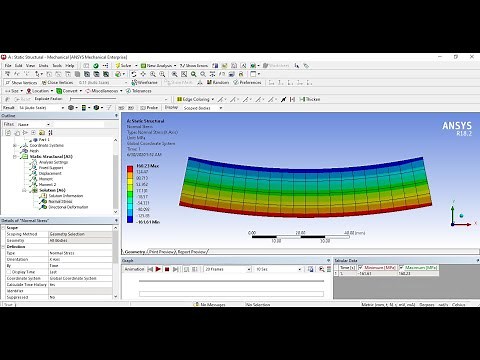Open the Miscellaneous dropdown
This screenshot has width=480, height=360.
click(x=104, y=91)
